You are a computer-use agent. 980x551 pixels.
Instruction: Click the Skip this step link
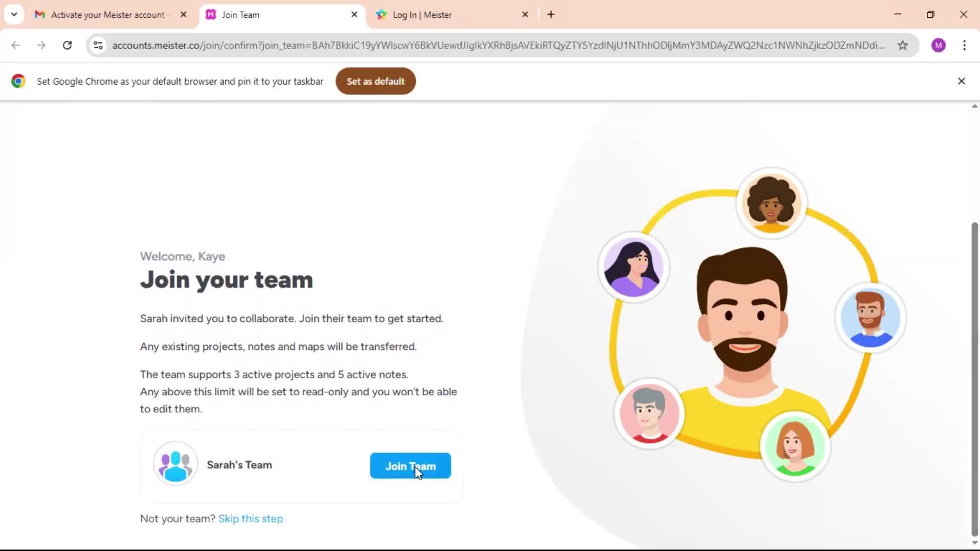pos(251,519)
